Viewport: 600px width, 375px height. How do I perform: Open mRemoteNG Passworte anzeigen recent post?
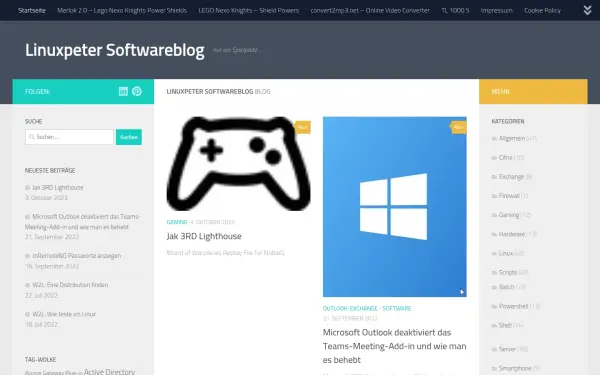(77, 256)
